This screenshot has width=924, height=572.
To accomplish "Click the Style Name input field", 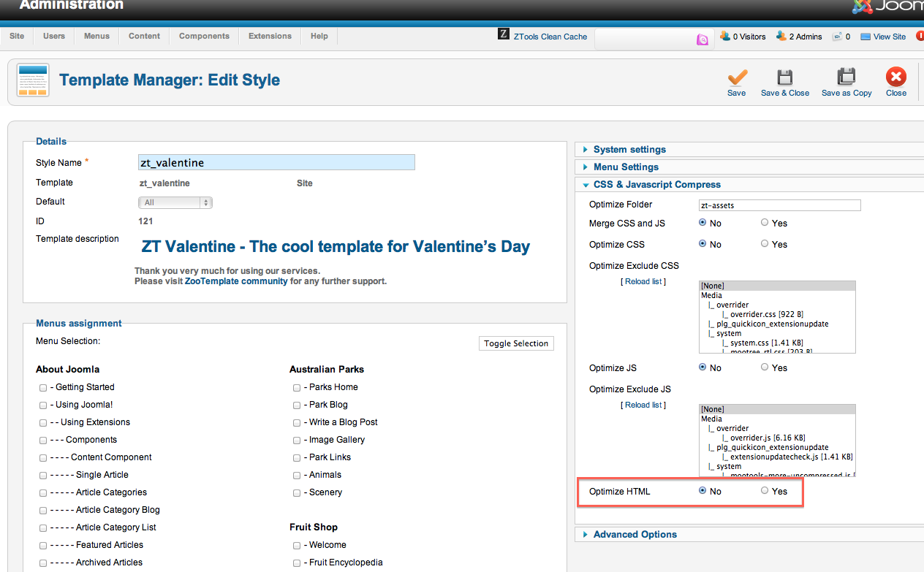I will [x=276, y=162].
